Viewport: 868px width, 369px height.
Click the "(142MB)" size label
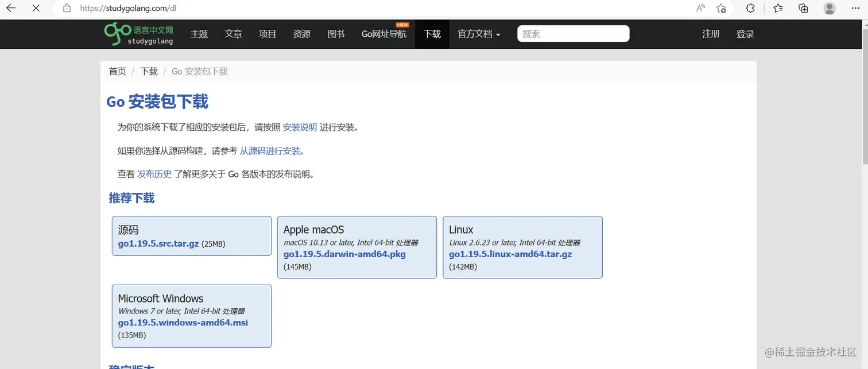(463, 267)
